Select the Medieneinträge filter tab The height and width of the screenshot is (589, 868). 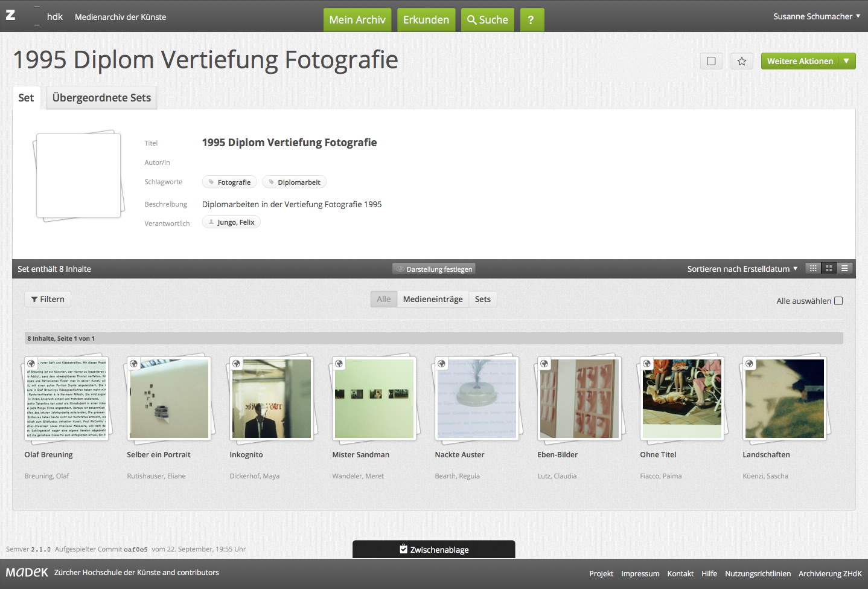[x=433, y=299]
